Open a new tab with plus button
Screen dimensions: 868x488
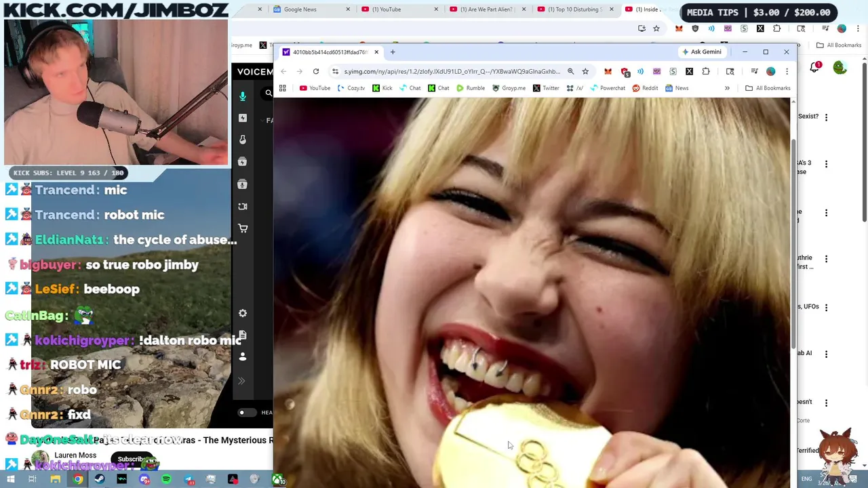393,52
